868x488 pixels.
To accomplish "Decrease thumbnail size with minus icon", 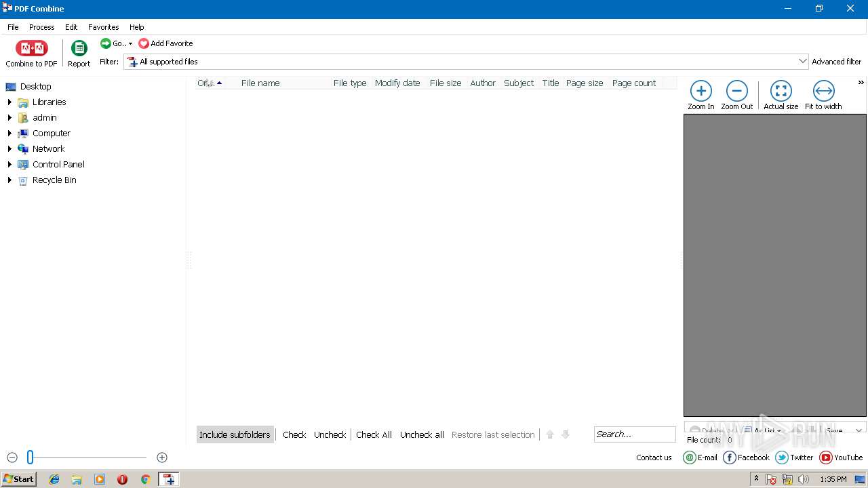I will pyautogui.click(x=12, y=457).
